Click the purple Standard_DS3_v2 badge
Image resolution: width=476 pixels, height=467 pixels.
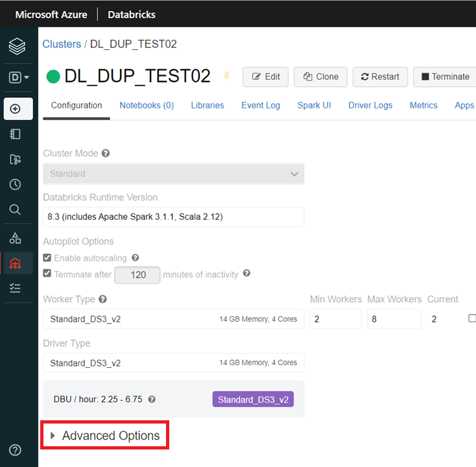tap(253, 400)
